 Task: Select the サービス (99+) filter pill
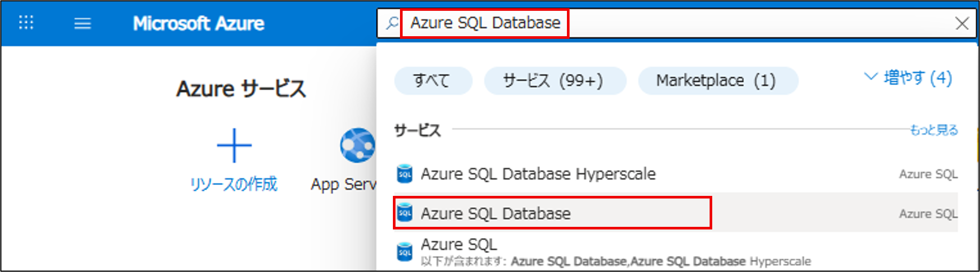(x=554, y=81)
